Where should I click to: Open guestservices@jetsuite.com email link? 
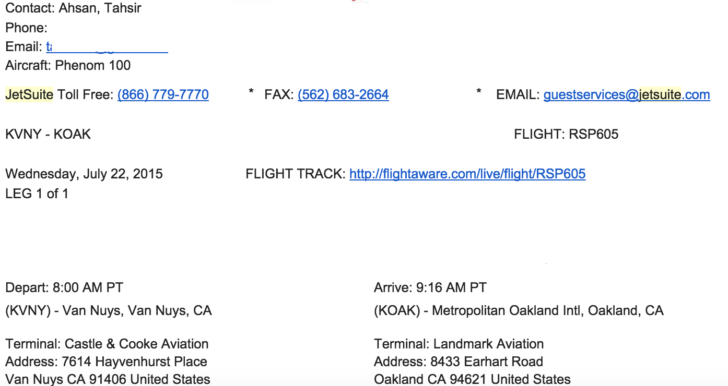(x=626, y=95)
